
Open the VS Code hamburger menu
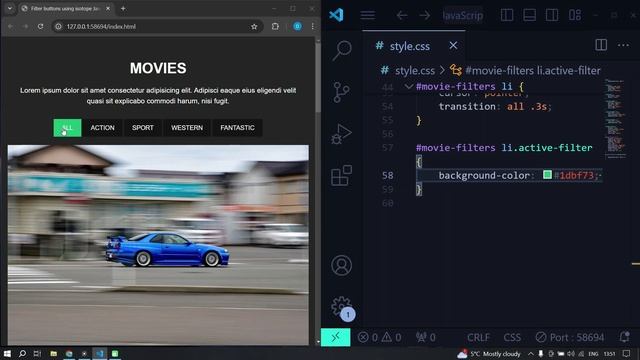(367, 15)
